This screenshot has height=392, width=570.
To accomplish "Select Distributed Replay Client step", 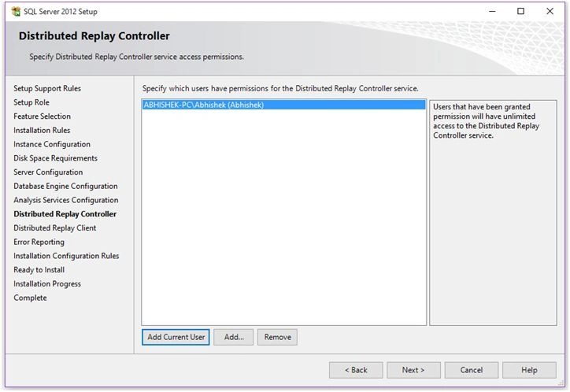I will coord(55,227).
